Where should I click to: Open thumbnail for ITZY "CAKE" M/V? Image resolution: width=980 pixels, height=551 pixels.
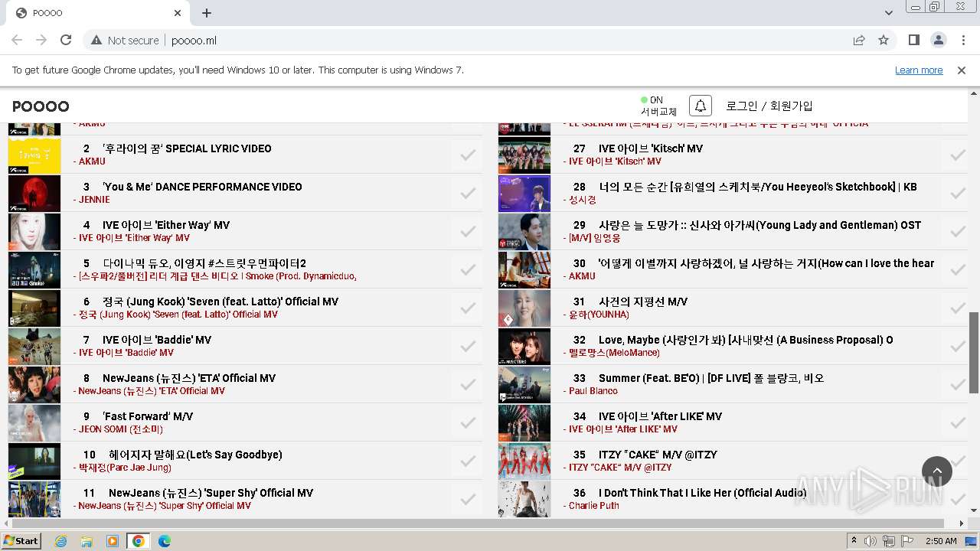pyautogui.click(x=524, y=461)
